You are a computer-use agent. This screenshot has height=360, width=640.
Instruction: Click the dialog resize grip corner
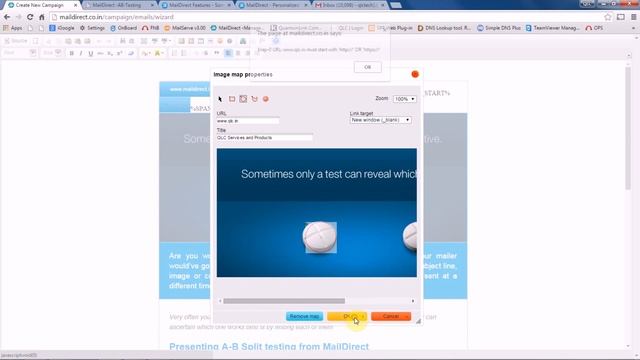pyautogui.click(x=418, y=322)
